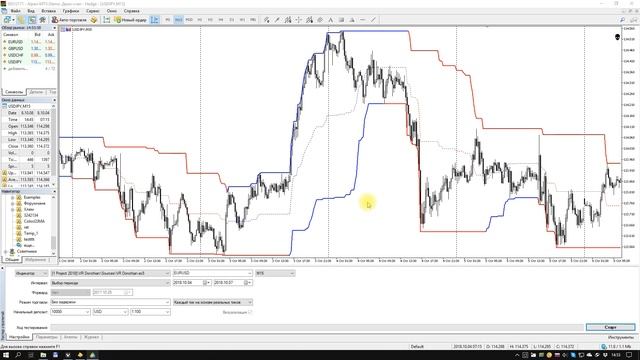Open the Вставка menu
This screenshot has width=640, height=360.
(x=49, y=11)
